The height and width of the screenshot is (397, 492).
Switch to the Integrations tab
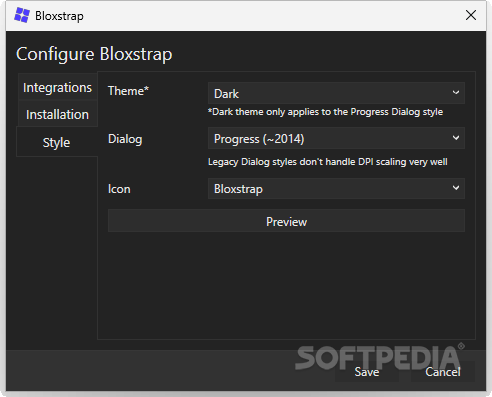(x=57, y=87)
